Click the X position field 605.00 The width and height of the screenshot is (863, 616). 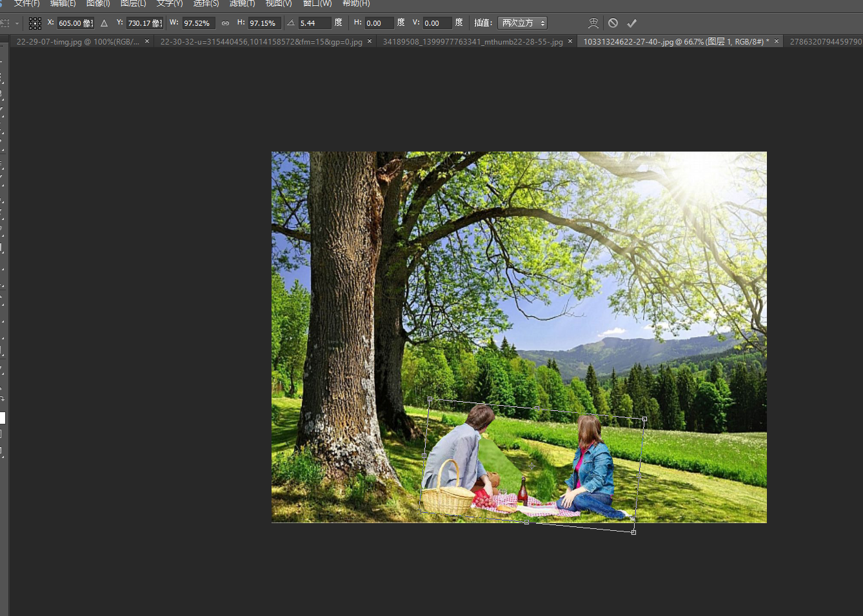click(75, 23)
